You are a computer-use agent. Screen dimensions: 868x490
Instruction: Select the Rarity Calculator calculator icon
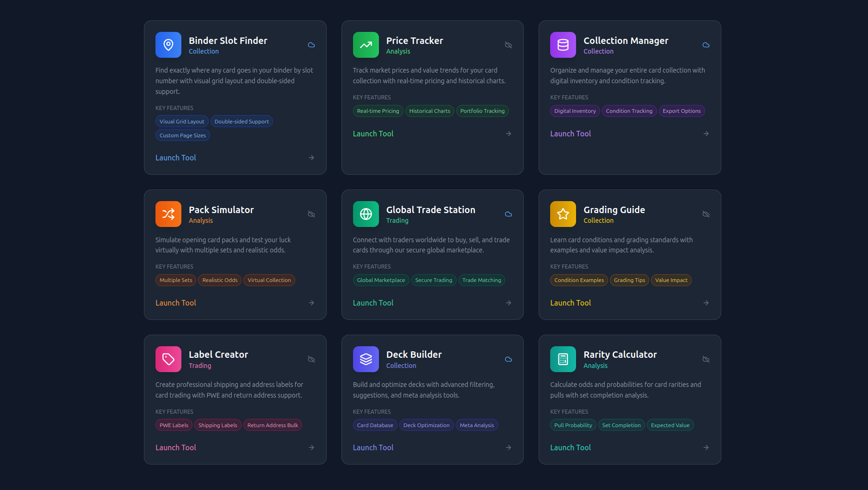563,359
